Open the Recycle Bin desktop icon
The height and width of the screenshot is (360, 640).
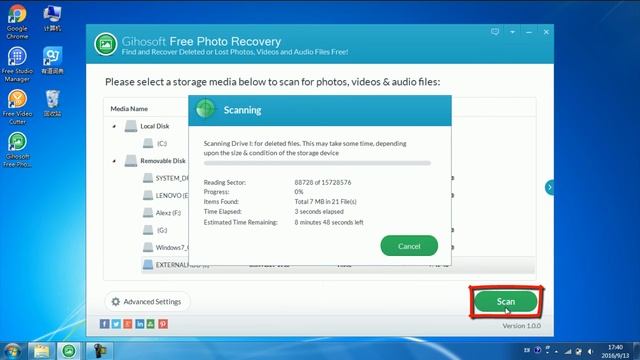(x=52, y=103)
